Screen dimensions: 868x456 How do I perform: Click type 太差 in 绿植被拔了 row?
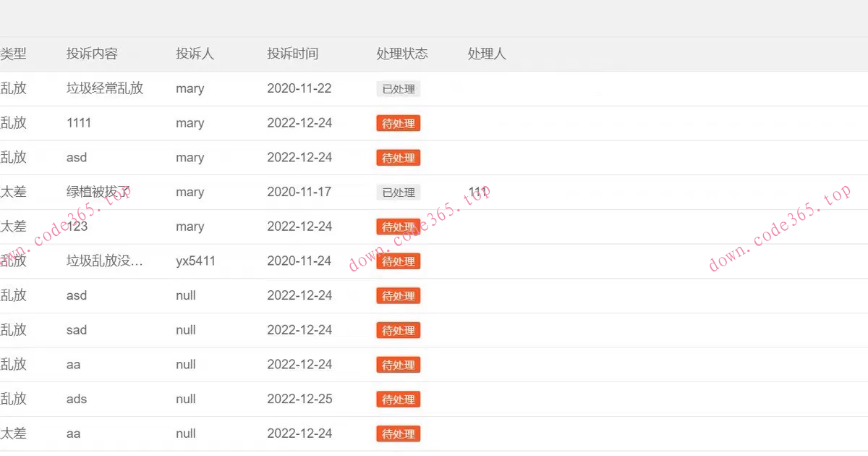click(x=13, y=192)
